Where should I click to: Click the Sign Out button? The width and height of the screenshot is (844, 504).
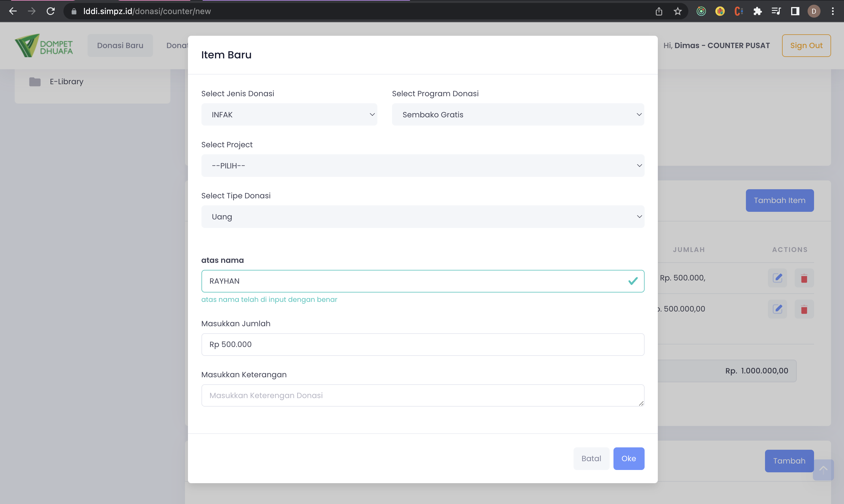point(806,45)
